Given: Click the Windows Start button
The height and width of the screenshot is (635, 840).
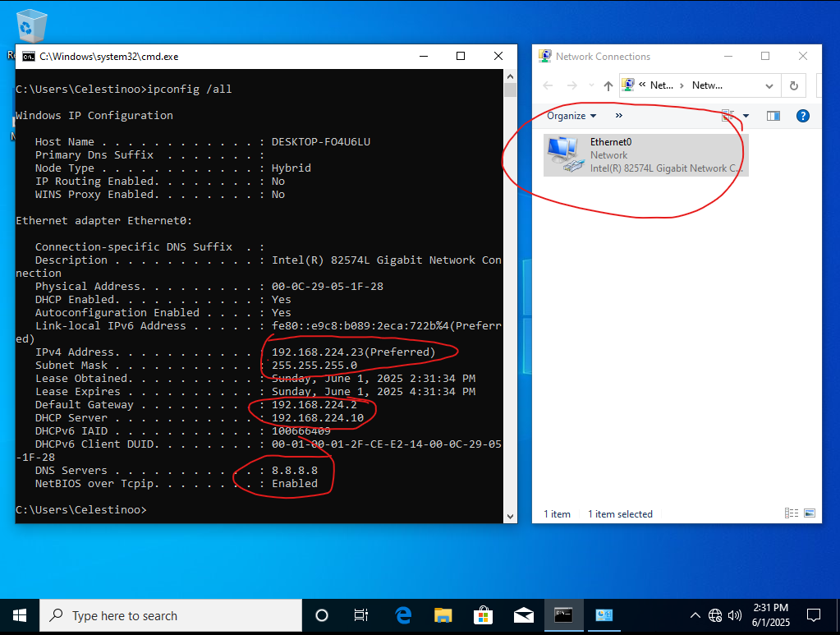Looking at the screenshot, I should click(x=20, y=615).
